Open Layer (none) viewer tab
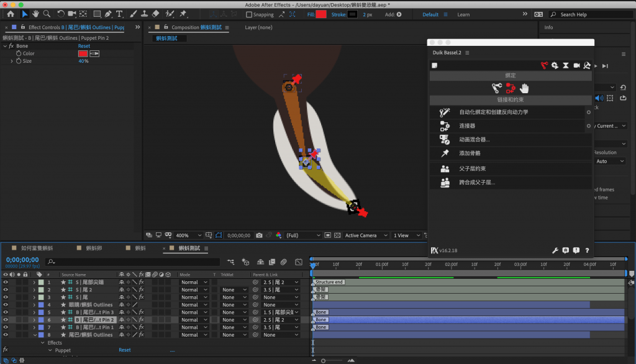Image resolution: width=636 pixels, height=364 pixels. [258, 27]
